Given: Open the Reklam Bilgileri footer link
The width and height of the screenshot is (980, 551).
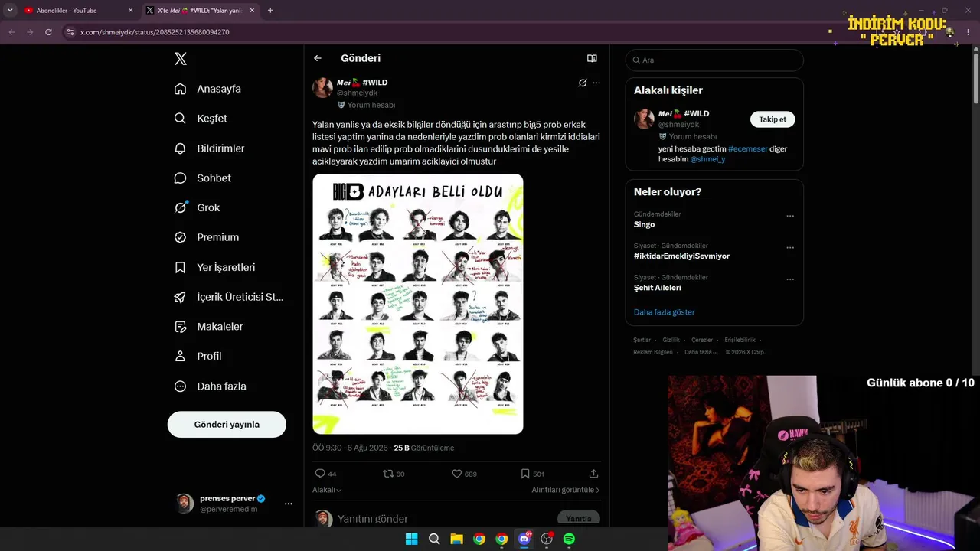Looking at the screenshot, I should [653, 352].
